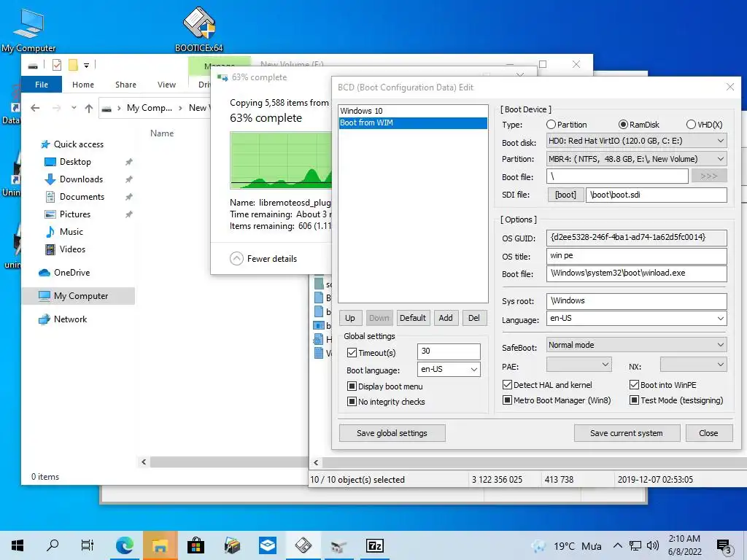
Task: Click Save global settings button
Action: point(392,433)
